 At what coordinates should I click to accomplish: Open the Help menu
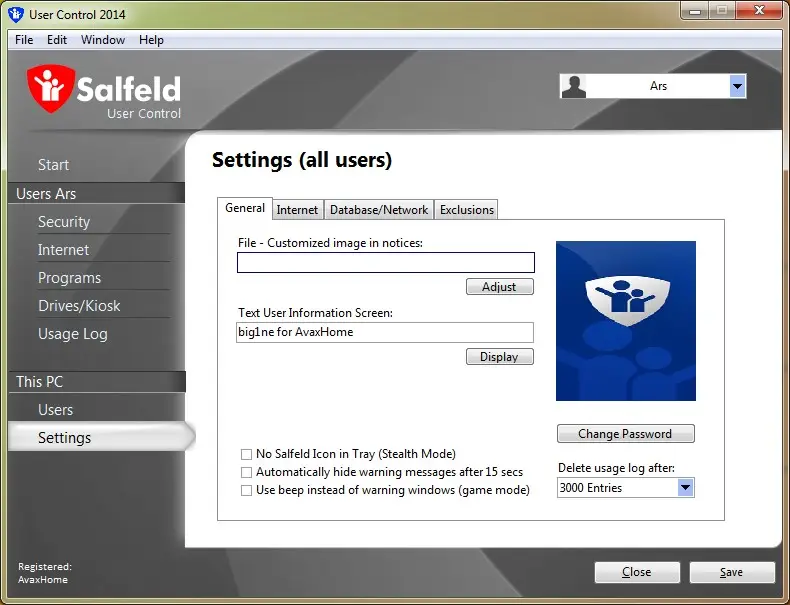pyautogui.click(x=151, y=40)
